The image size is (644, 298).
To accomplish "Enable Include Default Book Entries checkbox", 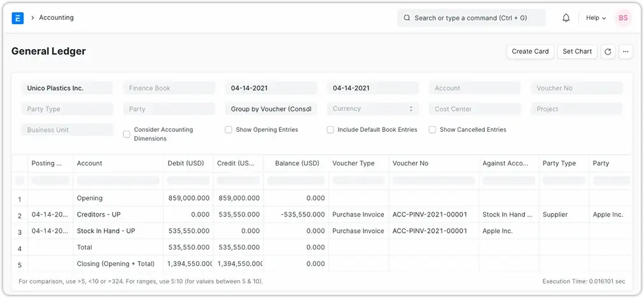I will point(330,130).
